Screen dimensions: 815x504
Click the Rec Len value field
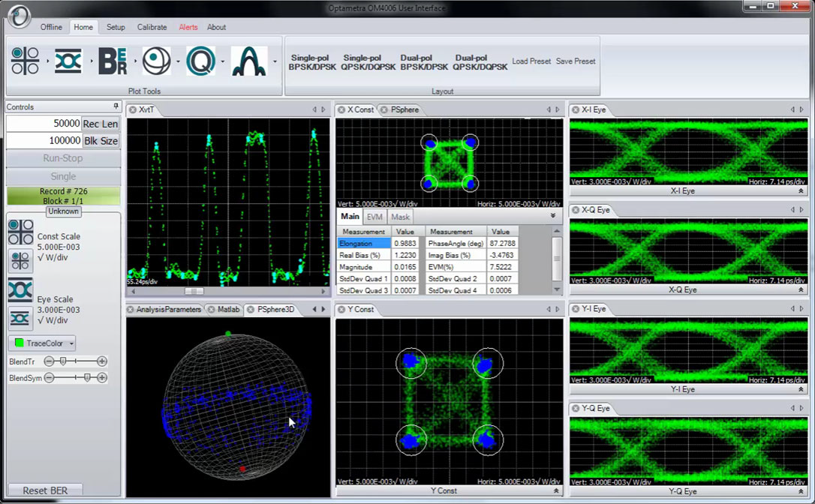click(x=44, y=124)
